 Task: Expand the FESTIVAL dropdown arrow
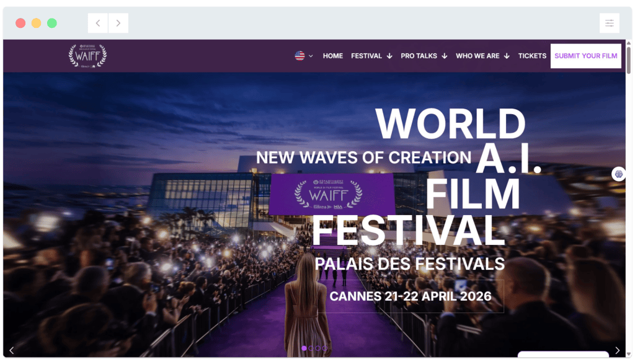click(x=389, y=56)
